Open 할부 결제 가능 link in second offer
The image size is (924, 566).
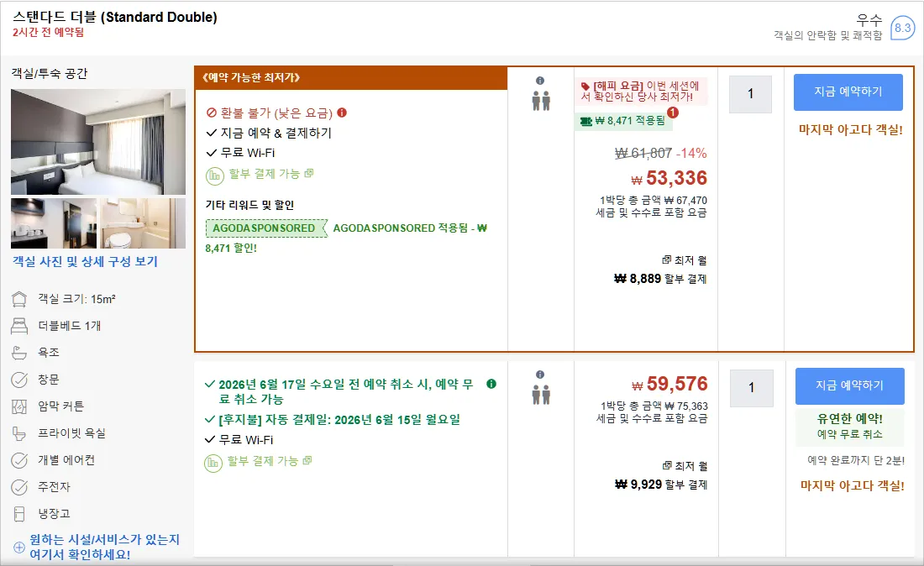coord(270,460)
